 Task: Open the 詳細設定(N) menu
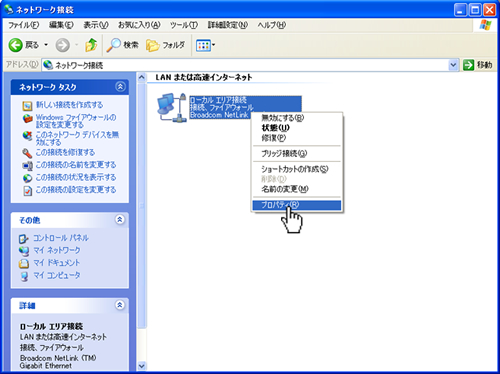[228, 25]
